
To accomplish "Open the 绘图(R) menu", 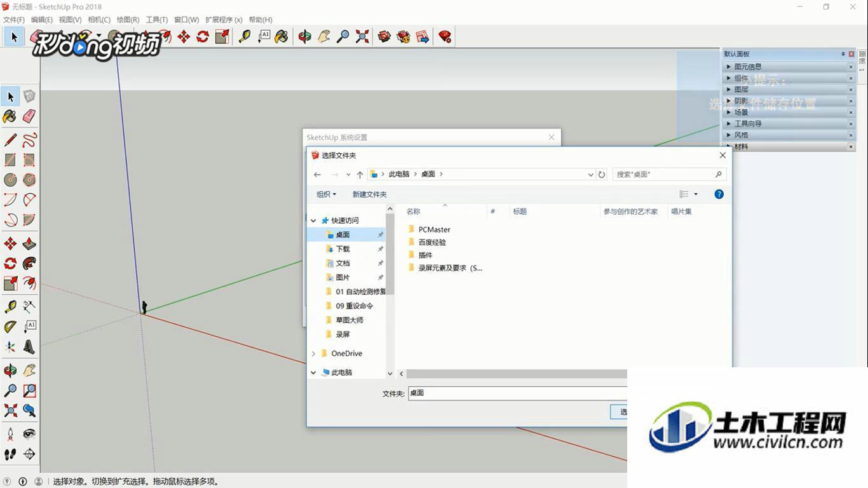I will pos(128,20).
